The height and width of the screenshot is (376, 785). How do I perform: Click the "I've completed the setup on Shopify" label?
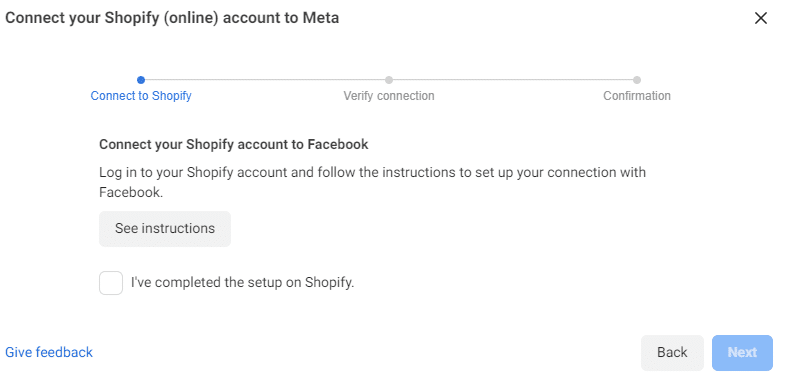coord(242,282)
